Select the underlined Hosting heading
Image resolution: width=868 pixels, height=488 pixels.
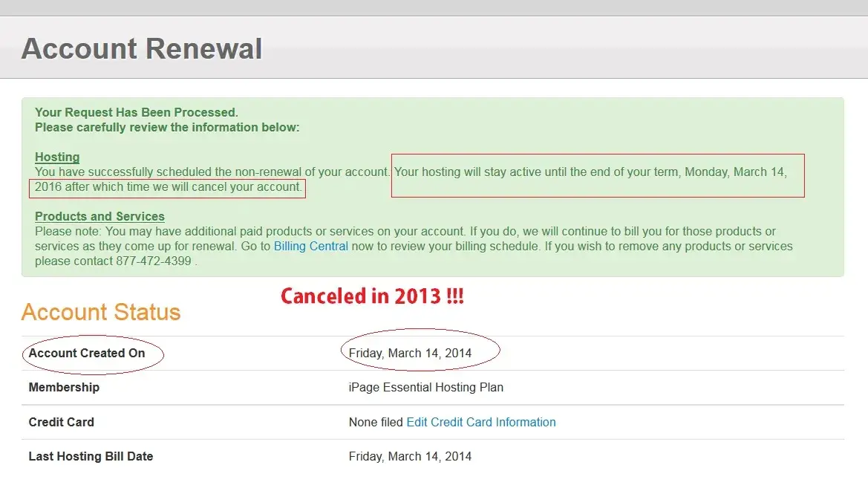pyautogui.click(x=57, y=157)
